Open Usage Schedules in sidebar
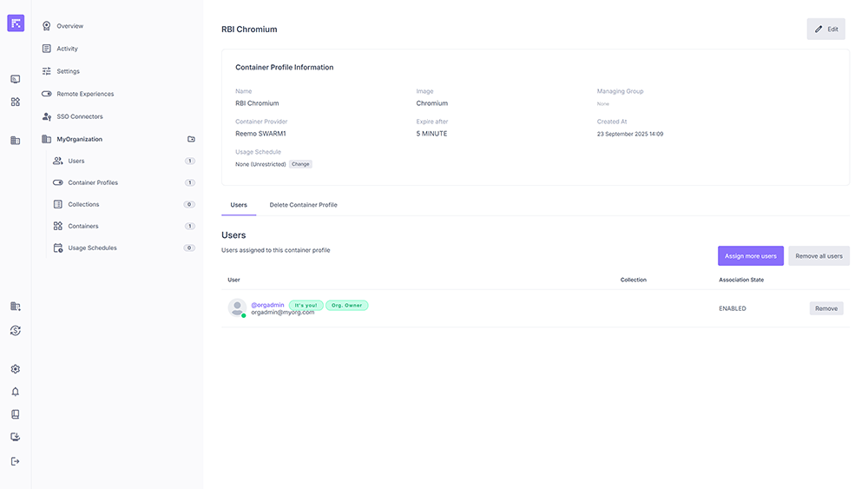The width and height of the screenshot is (868, 489). click(x=92, y=248)
